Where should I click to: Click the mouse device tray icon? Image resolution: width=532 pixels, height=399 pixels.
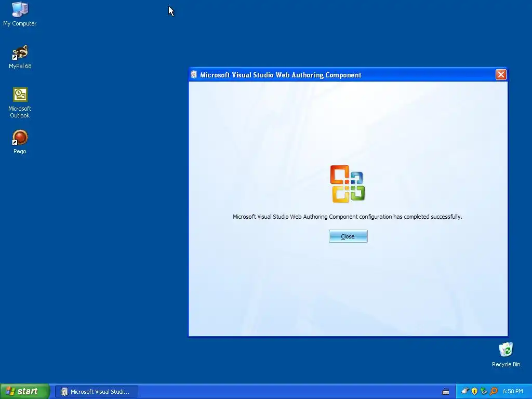465,391
